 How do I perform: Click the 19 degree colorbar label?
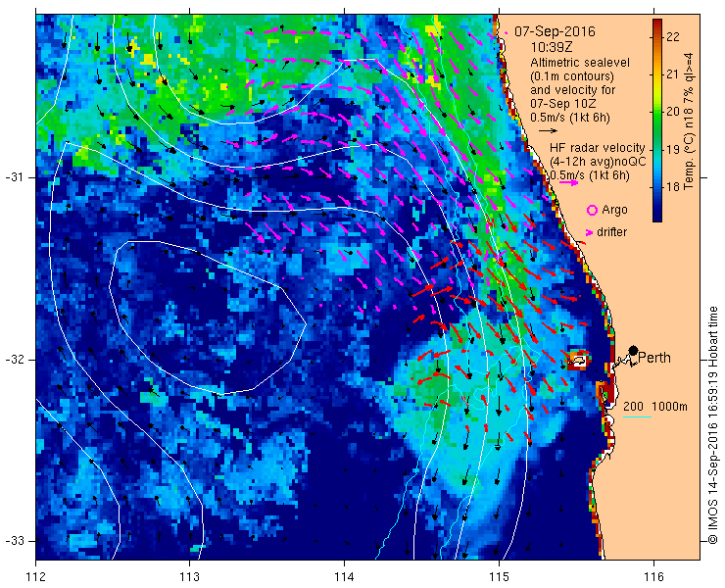[x=673, y=149]
